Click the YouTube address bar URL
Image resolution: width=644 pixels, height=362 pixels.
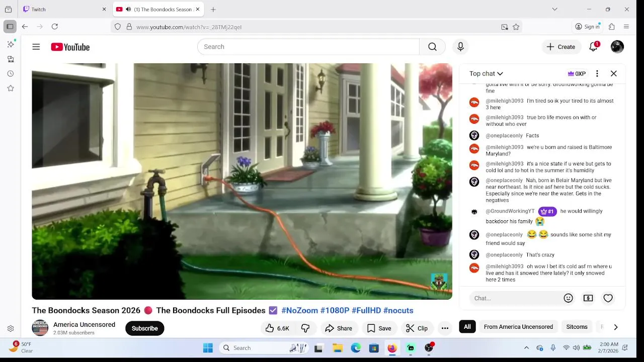[189, 27]
